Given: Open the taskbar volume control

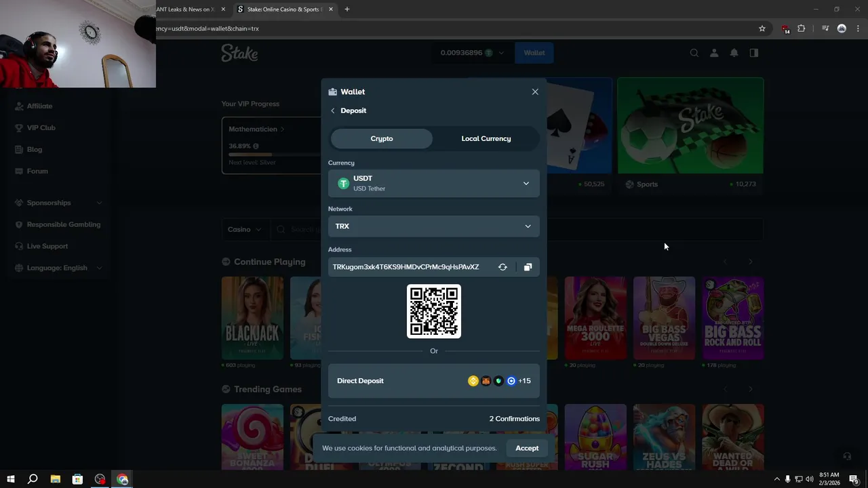Looking at the screenshot, I should (810, 479).
